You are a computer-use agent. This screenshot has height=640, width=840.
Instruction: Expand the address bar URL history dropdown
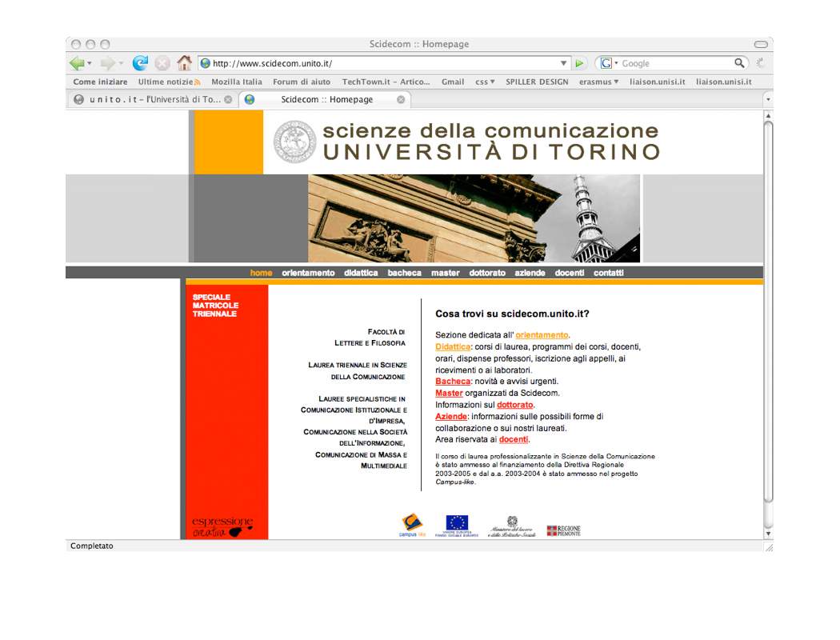(x=563, y=63)
